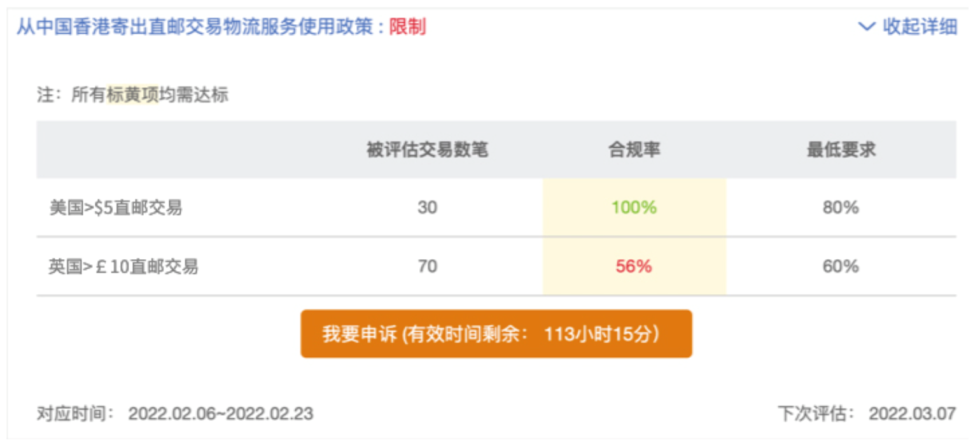Click the red 56% compliance value
Image resolution: width=980 pixels, height=447 pixels.
coord(634,266)
